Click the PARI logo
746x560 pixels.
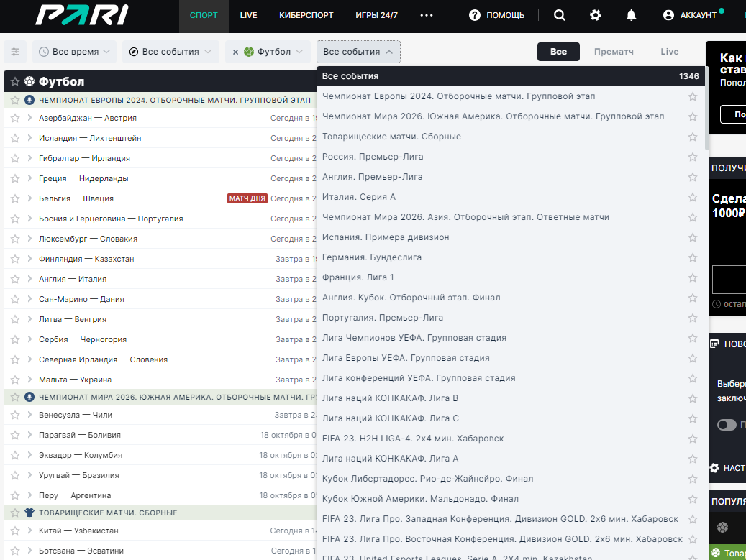(82, 15)
